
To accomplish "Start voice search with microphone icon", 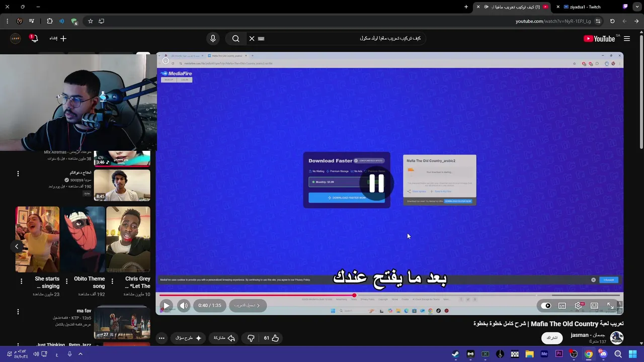I will [x=213, y=38].
